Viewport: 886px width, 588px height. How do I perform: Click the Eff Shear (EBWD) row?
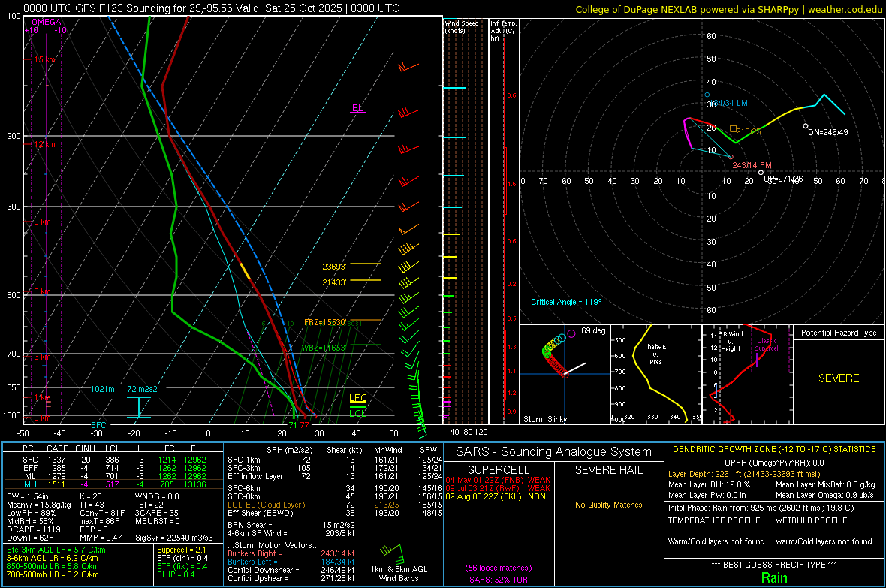coord(335,514)
